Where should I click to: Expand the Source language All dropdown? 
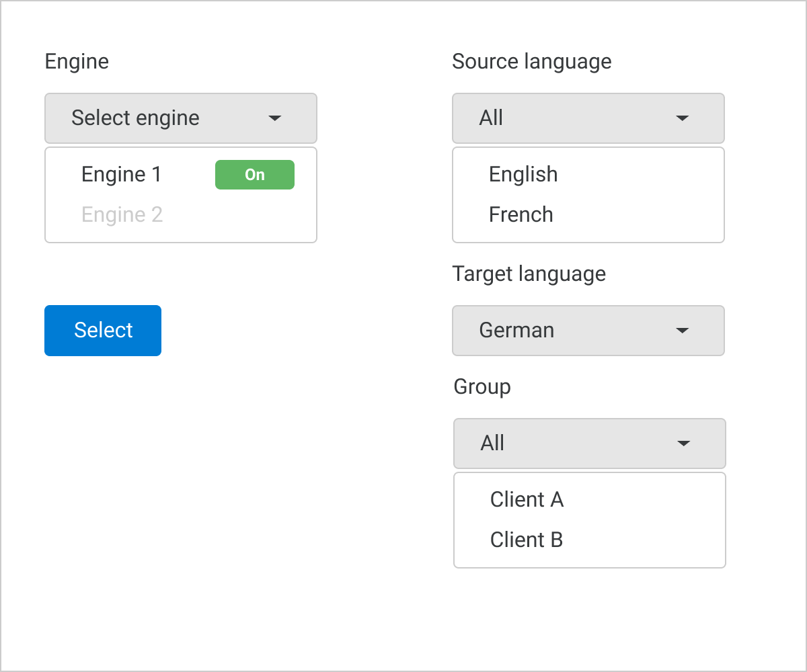[x=572, y=118]
